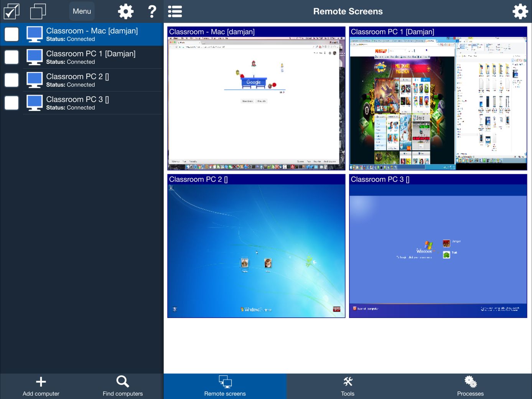Select the Remote screens tab

(225, 386)
